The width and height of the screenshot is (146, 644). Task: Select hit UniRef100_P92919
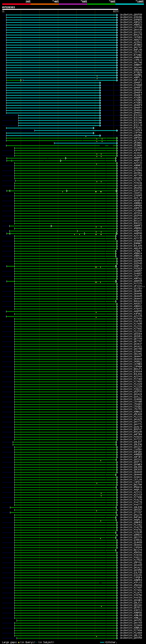coord(131,268)
